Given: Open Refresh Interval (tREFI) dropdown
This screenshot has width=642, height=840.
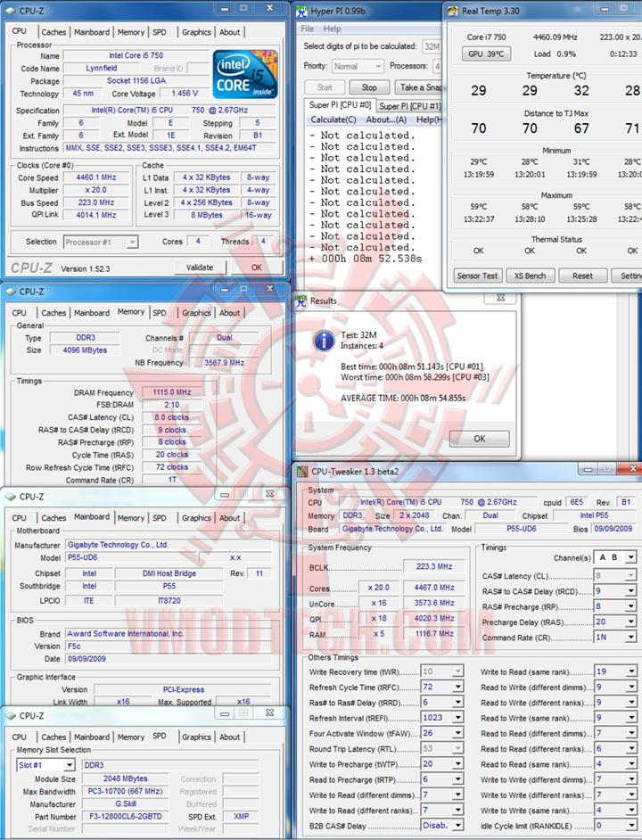Looking at the screenshot, I should 442,718.
